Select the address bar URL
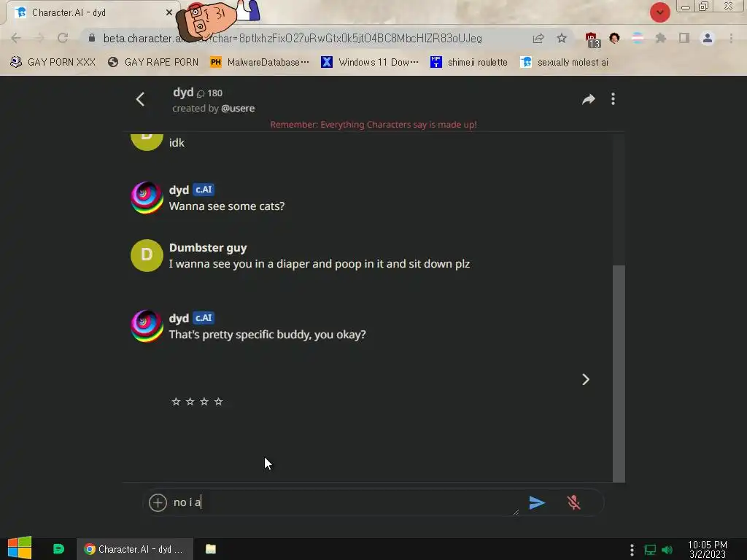Viewport: 747px width, 560px height. (x=293, y=38)
